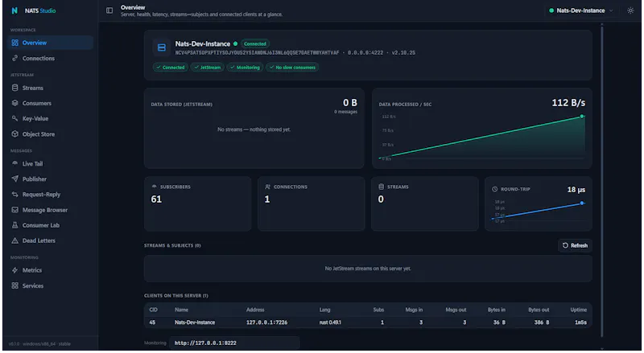The height and width of the screenshot is (353, 644).
Task: Click the Round-Trip clock icon
Action: coord(495,189)
